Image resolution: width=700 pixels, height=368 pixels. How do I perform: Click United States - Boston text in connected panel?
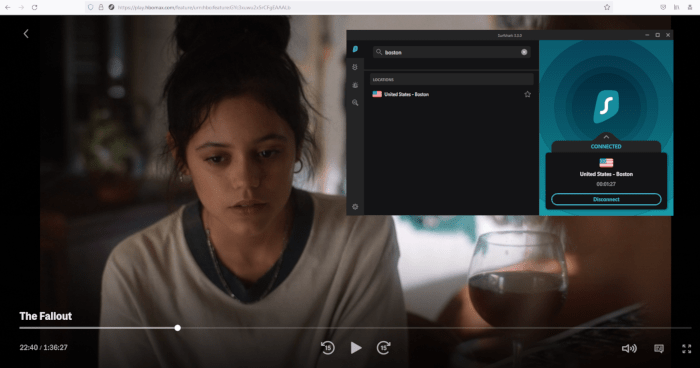click(x=606, y=174)
